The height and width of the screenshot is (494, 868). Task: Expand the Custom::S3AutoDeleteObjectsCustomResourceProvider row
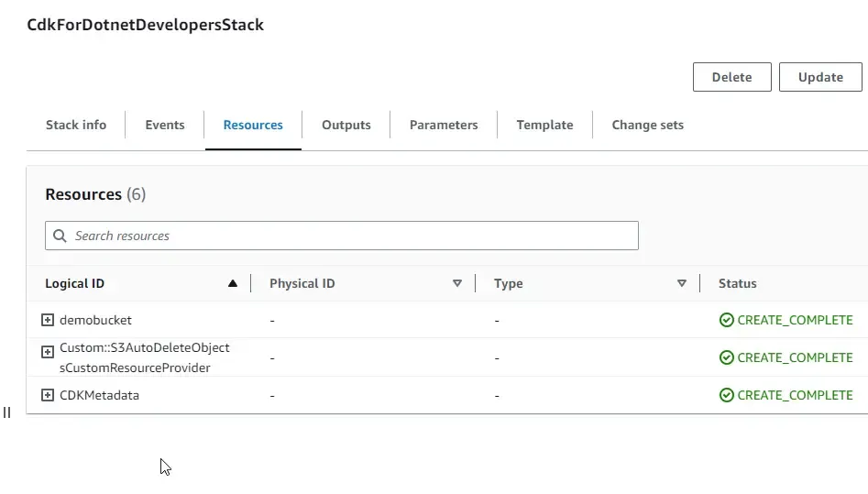[48, 352]
